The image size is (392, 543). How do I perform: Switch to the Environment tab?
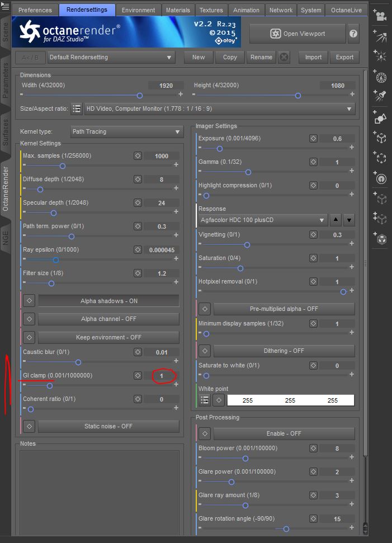138,10
